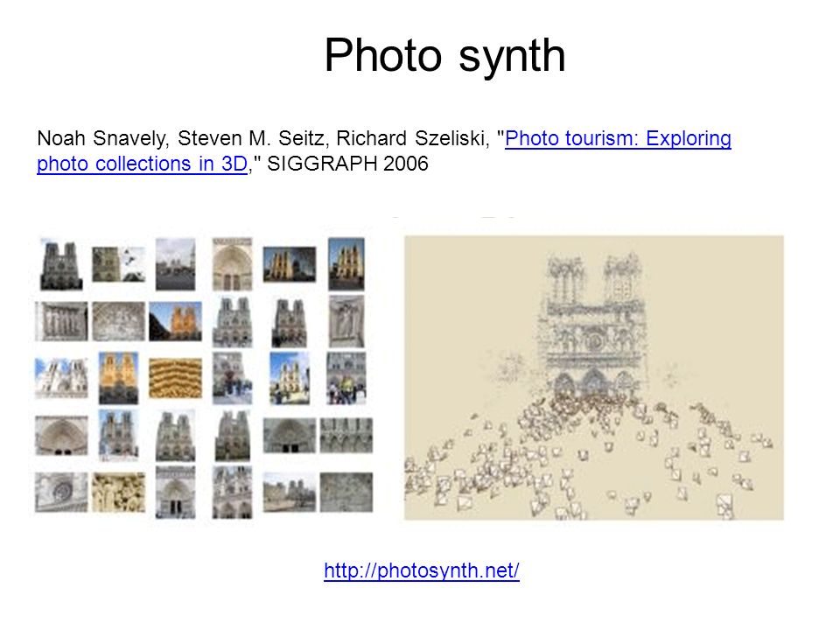The image size is (840, 630).
Task: Select the golden wavy texture thumbnail
Action: click(x=175, y=378)
